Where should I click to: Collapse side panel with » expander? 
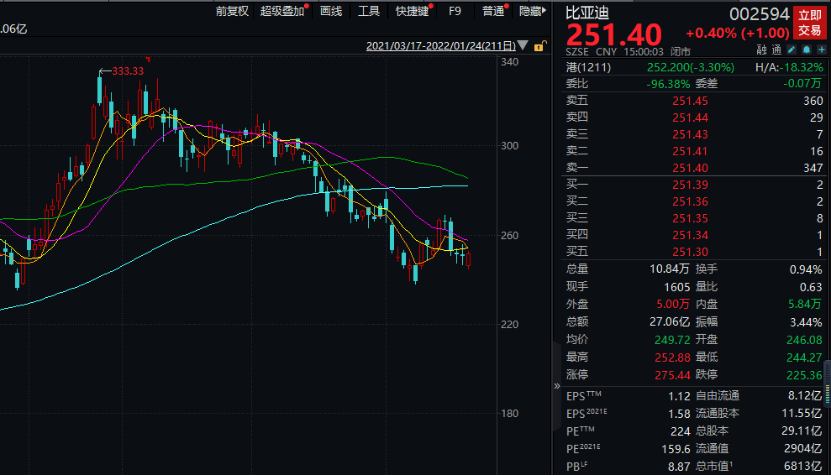(557, 386)
